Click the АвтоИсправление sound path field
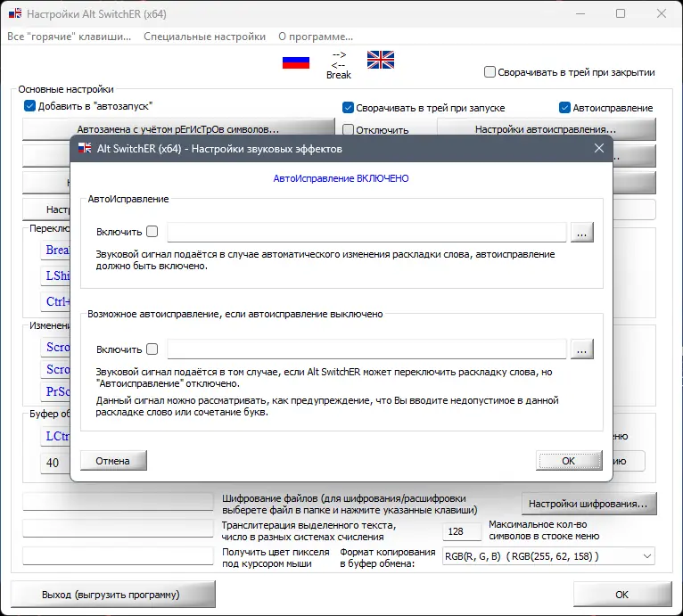This screenshot has height=616, width=683. pos(366,232)
